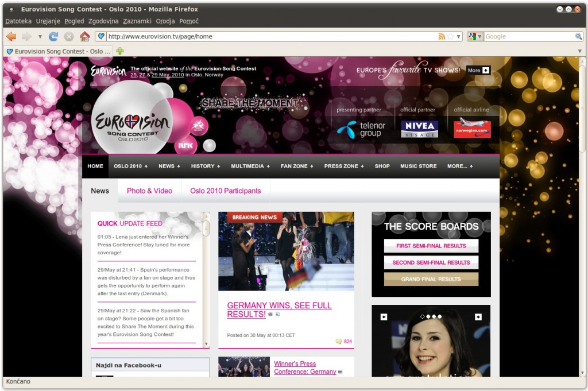Click the site identity heart icon in the address bar
Viewport: 588px width, 391px height.
coord(101,36)
